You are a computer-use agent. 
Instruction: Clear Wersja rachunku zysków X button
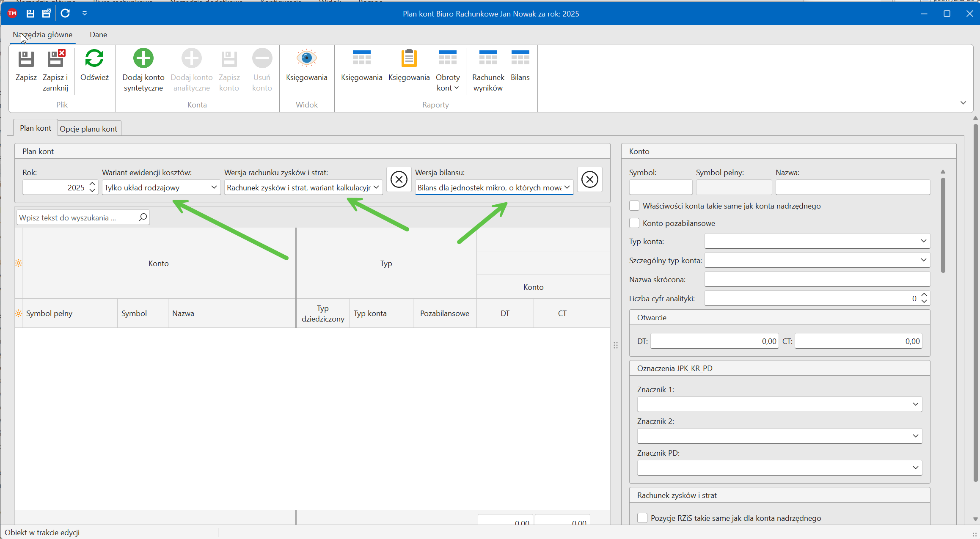(399, 179)
